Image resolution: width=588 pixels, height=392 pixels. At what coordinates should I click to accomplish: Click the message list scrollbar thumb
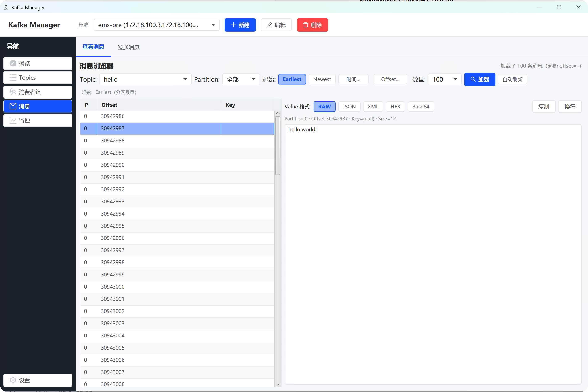pos(277,146)
